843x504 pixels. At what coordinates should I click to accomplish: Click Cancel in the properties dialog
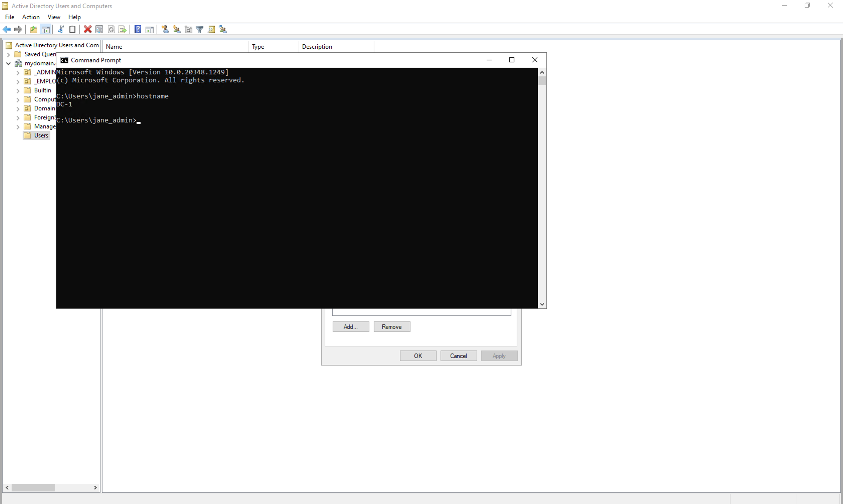458,356
